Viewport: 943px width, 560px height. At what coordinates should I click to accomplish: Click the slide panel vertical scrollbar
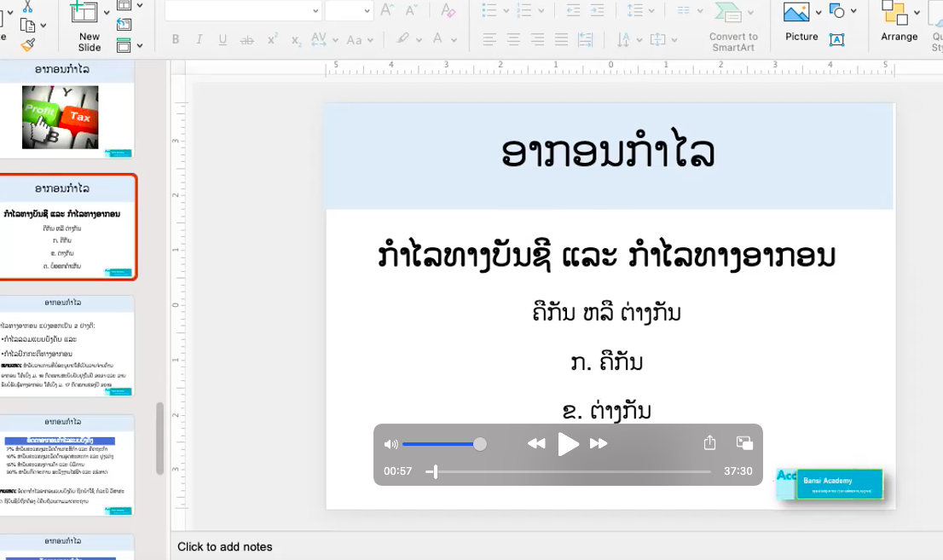[159, 438]
